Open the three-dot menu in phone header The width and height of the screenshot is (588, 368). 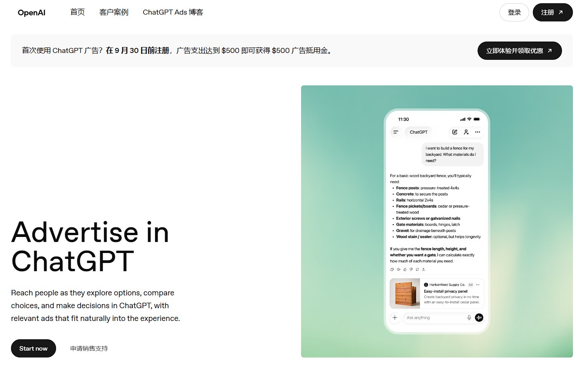pyautogui.click(x=478, y=132)
